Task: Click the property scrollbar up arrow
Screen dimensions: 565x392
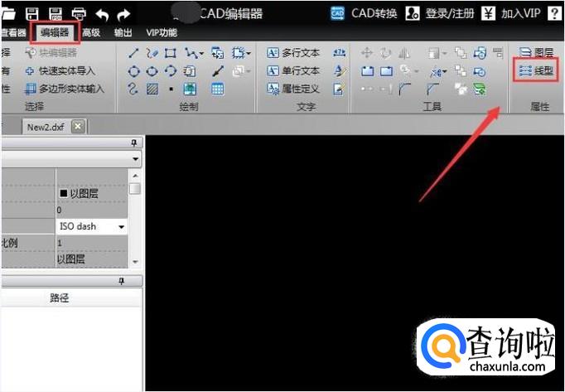Action: coord(135,176)
